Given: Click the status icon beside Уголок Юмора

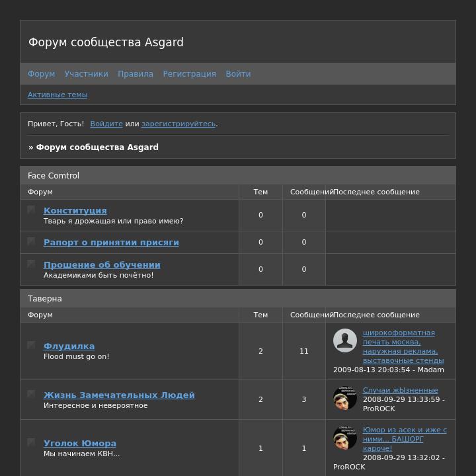Looking at the screenshot, I should tap(31, 442).
